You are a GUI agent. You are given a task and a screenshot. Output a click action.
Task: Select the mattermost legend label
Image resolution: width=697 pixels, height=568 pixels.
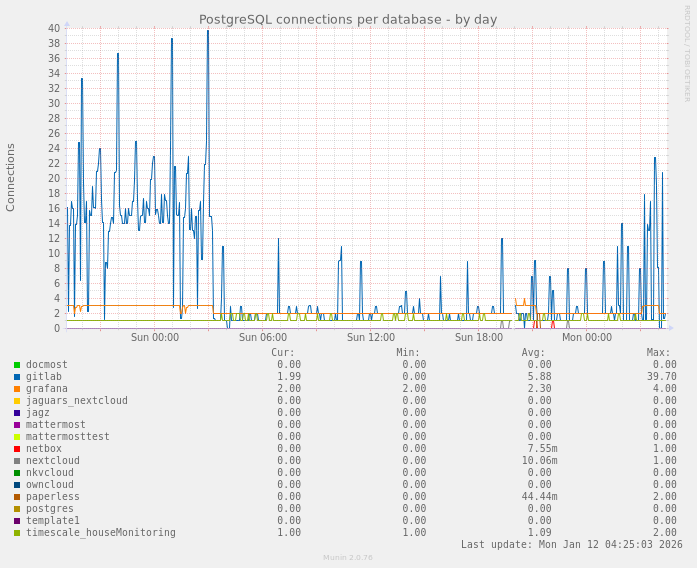(x=56, y=424)
